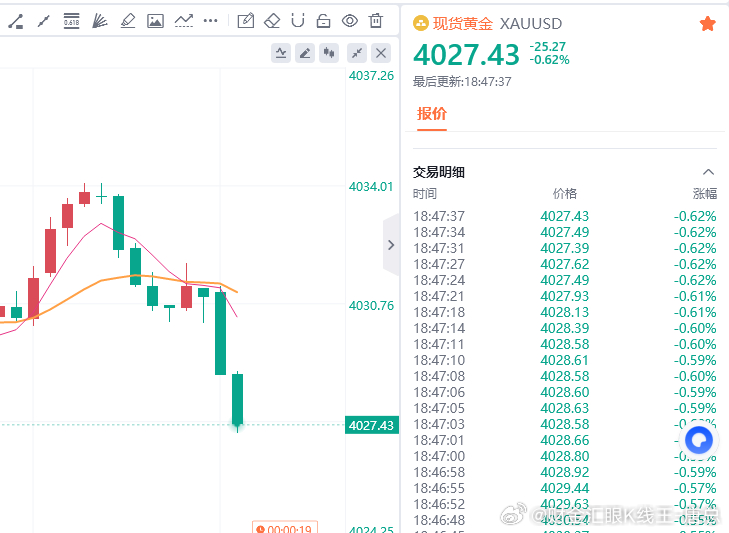Click the 00:00:19 candle countdown timer
729x533 pixels.
point(285,528)
